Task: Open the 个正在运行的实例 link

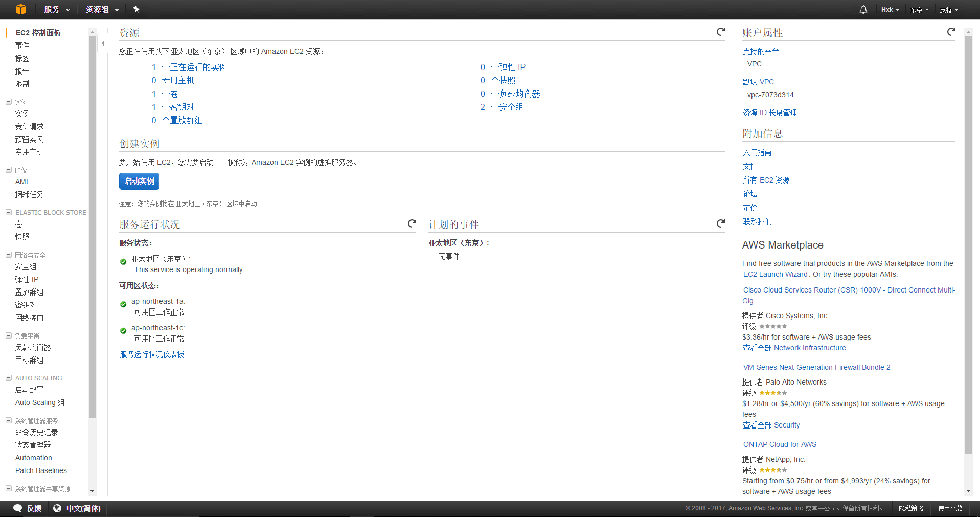Action: click(194, 67)
